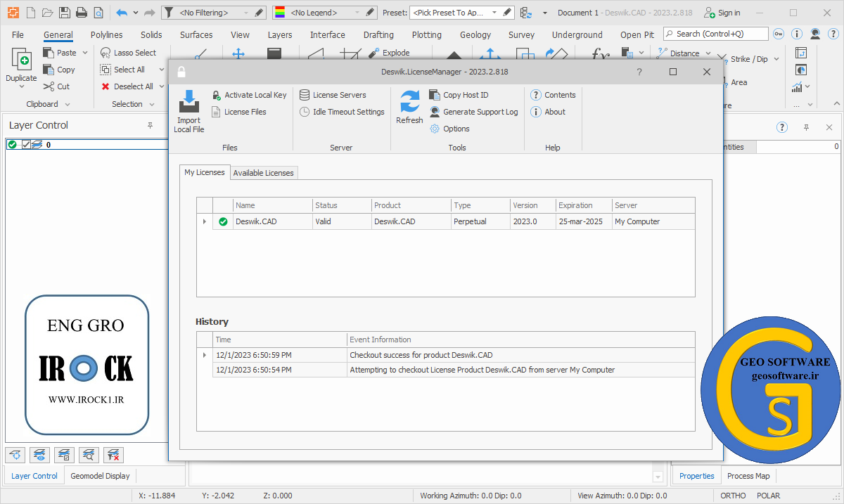
Task: Click the Expiration column header
Action: [x=584, y=205]
